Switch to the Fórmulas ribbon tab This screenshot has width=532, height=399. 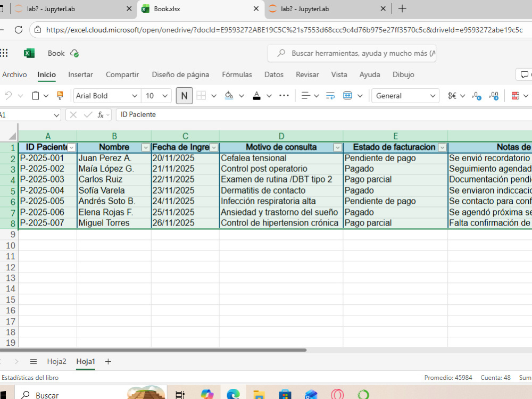[x=237, y=74]
